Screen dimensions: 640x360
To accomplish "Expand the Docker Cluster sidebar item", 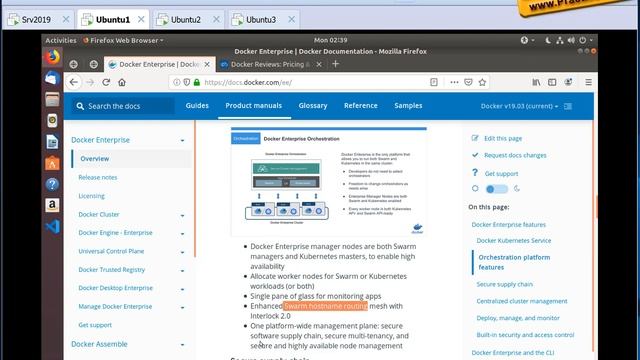I will (x=182, y=215).
